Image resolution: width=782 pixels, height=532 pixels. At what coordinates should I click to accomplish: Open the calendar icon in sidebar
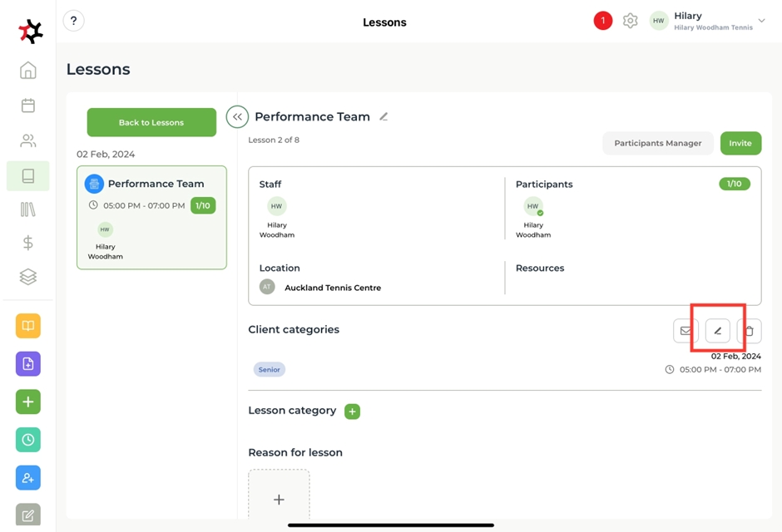coord(28,106)
